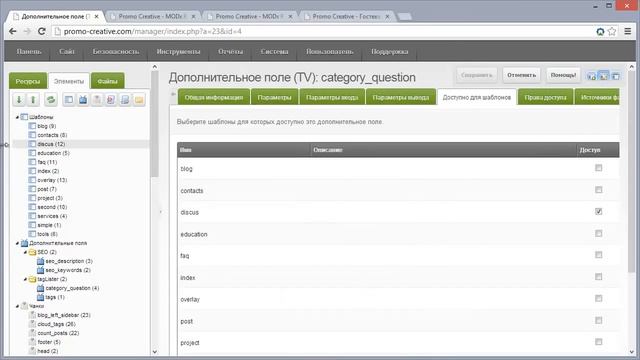Click the seo_description TV icon
The image size is (640, 360).
coord(40,261)
